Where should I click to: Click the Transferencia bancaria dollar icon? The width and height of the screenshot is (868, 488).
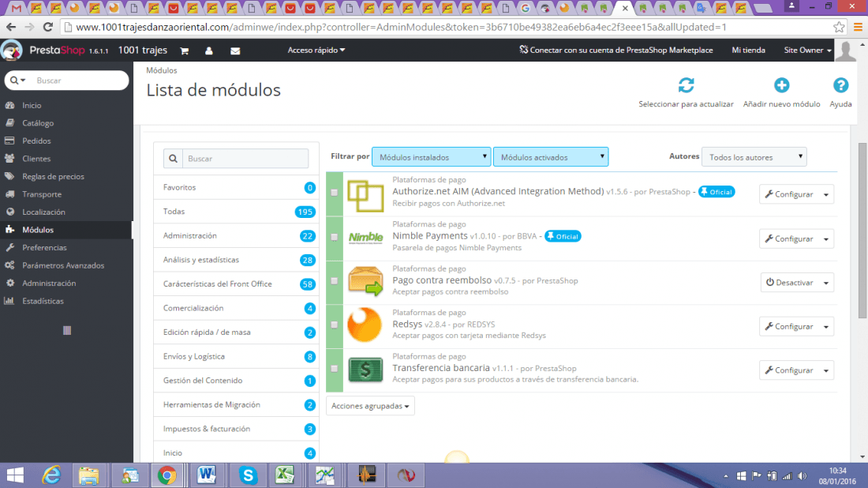[365, 370]
